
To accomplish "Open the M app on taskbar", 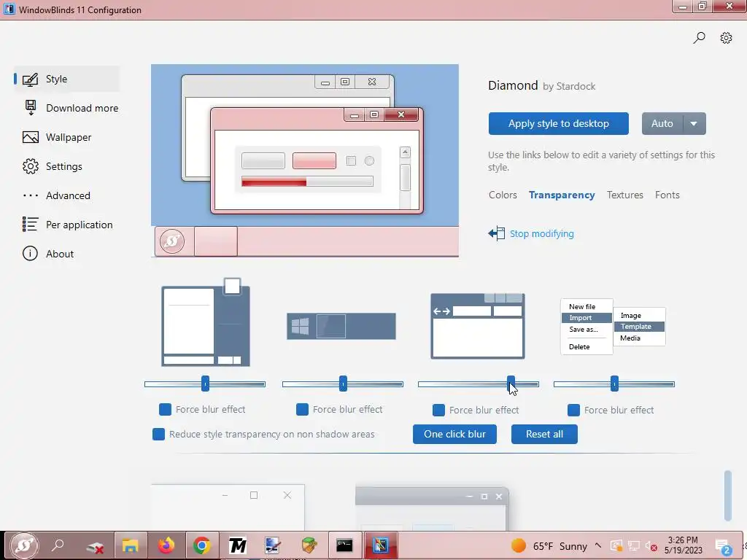I will pyautogui.click(x=237, y=545).
